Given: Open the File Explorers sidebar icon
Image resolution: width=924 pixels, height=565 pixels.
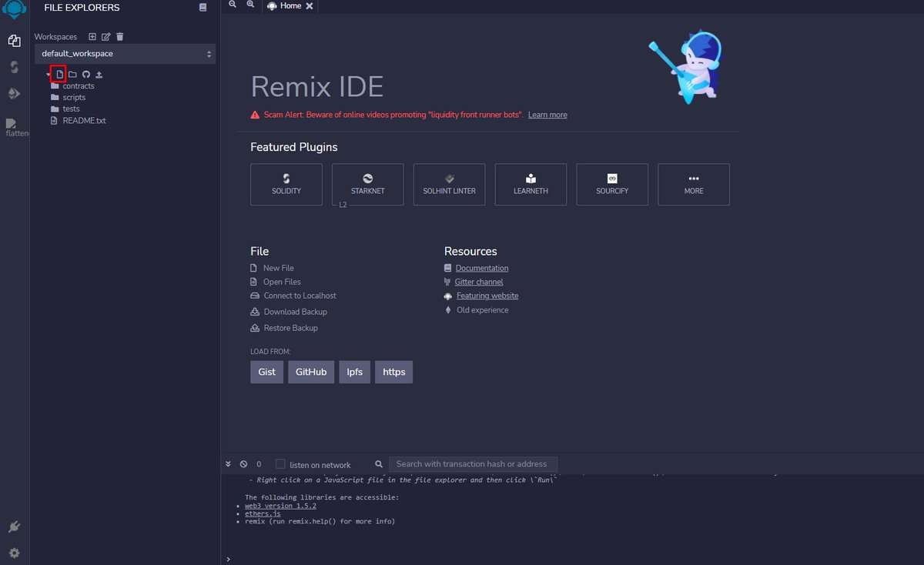Looking at the screenshot, I should click(14, 41).
